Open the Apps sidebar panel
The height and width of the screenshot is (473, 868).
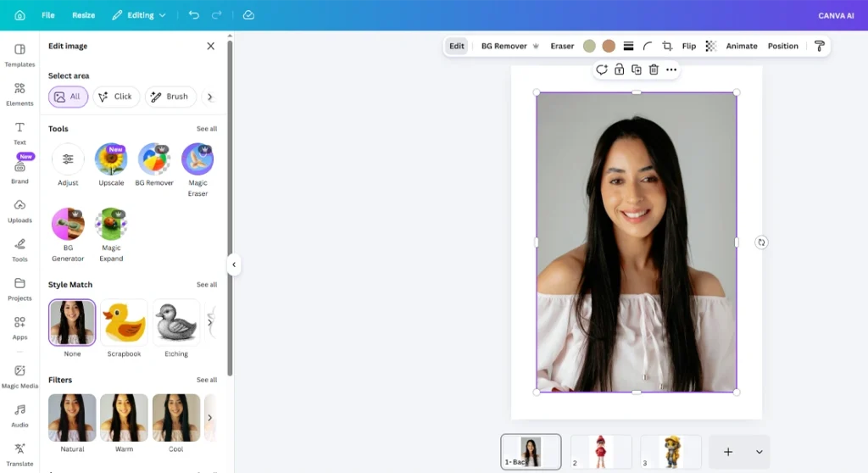[20, 328]
